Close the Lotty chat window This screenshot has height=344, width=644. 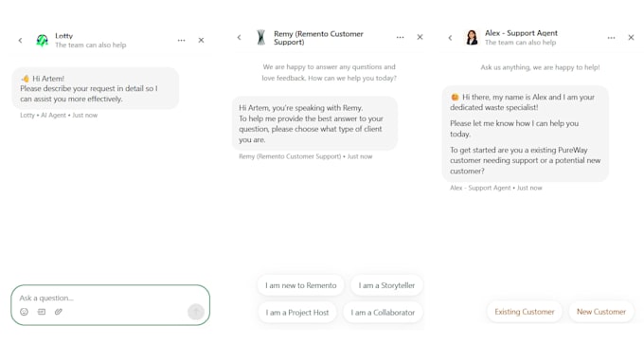pyautogui.click(x=201, y=41)
